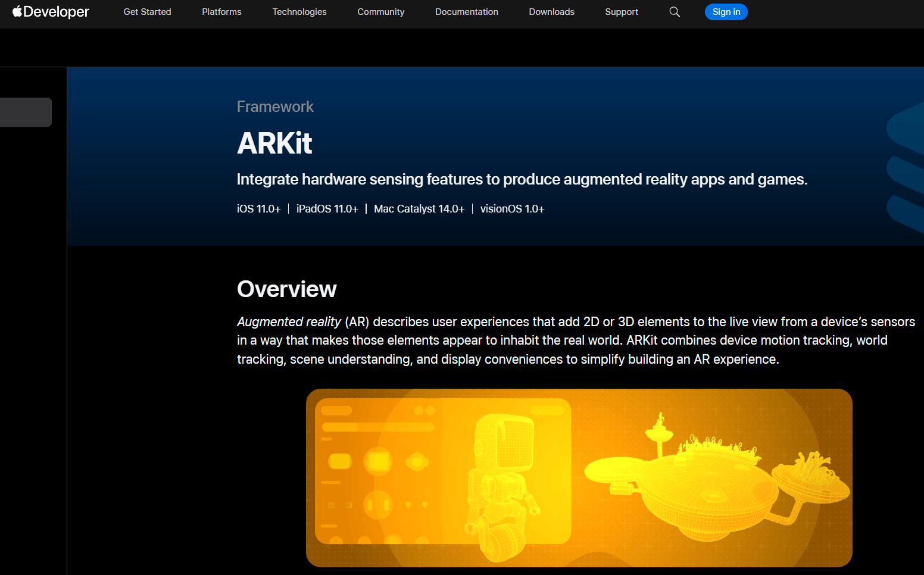Screen dimensions: 924x575
Task: Click the italic 'Augmented reality' term
Action: (289, 322)
